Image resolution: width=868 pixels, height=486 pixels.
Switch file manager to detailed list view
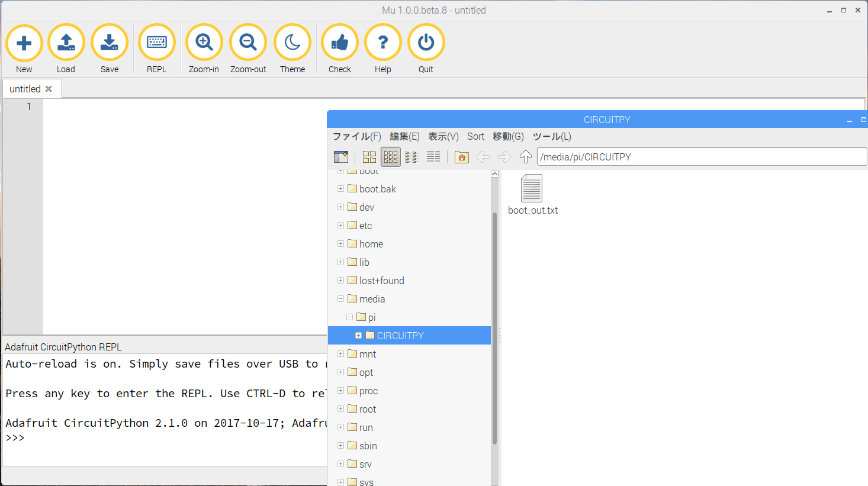click(x=433, y=156)
